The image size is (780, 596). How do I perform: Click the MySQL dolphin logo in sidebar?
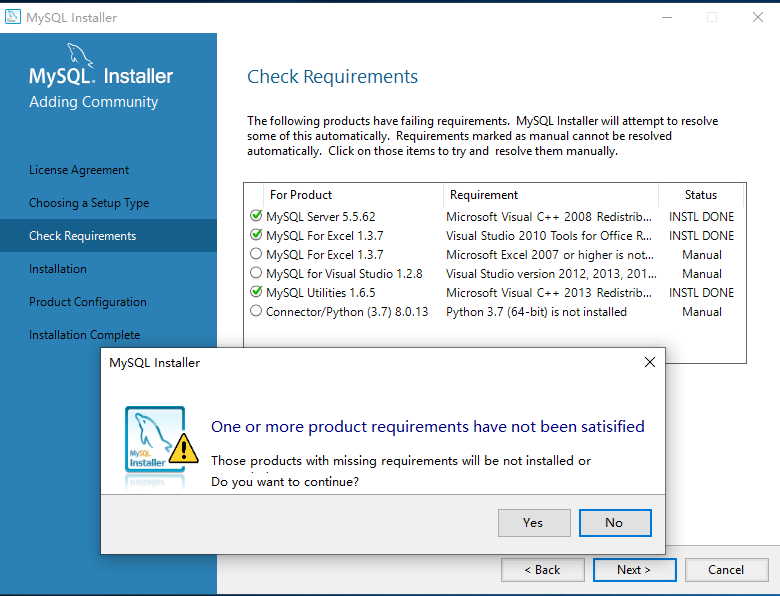pyautogui.click(x=80, y=55)
